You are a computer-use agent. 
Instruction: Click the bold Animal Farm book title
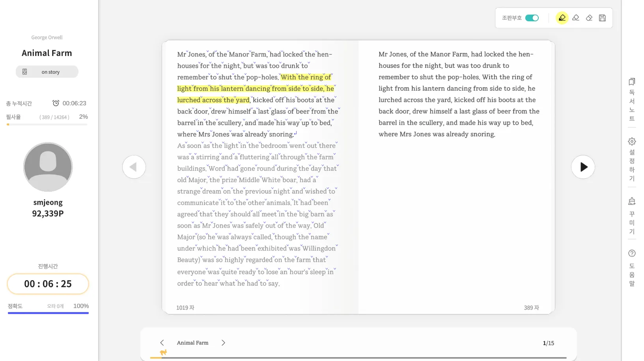(x=47, y=53)
